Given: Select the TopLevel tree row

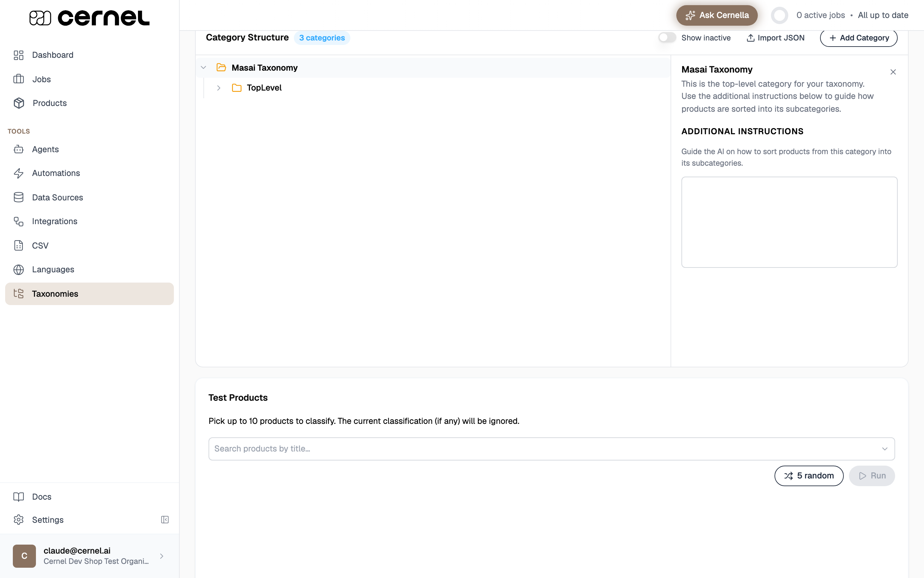Looking at the screenshot, I should pyautogui.click(x=433, y=88).
